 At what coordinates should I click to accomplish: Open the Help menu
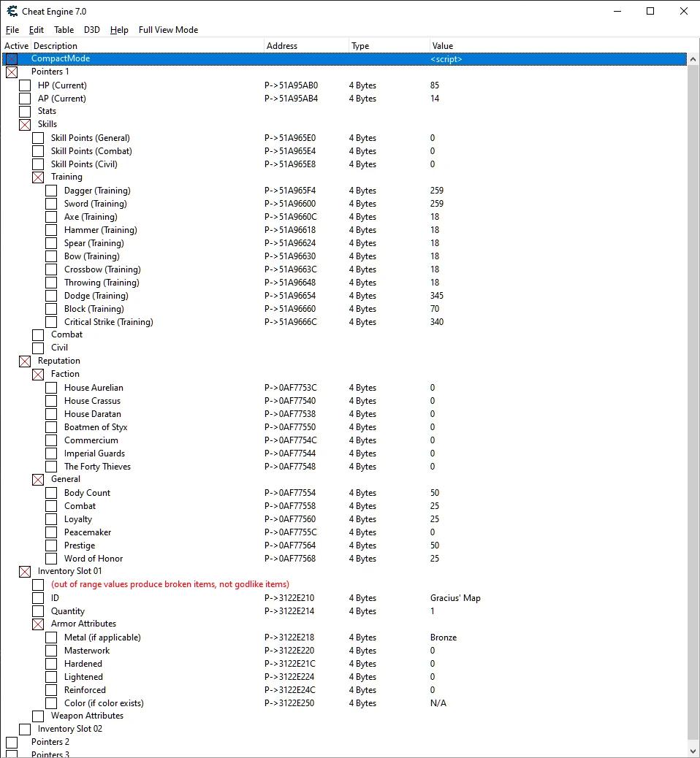click(119, 30)
